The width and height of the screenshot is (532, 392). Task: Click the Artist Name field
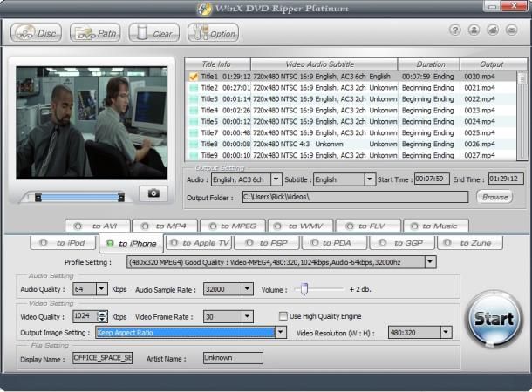click(x=233, y=358)
